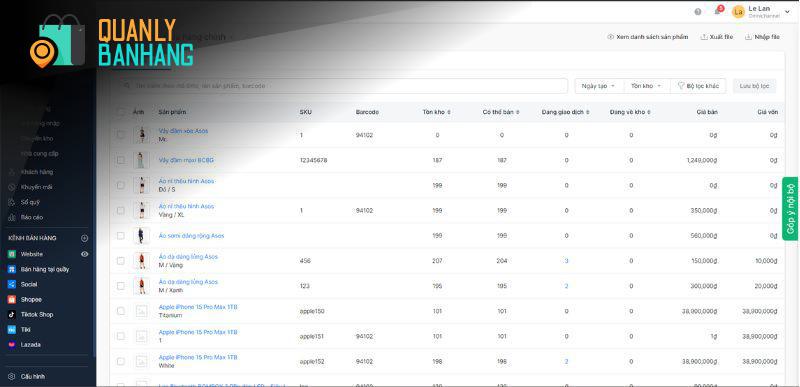Click the Tiki channel icon
The width and height of the screenshot is (800, 387).
click(x=12, y=329)
